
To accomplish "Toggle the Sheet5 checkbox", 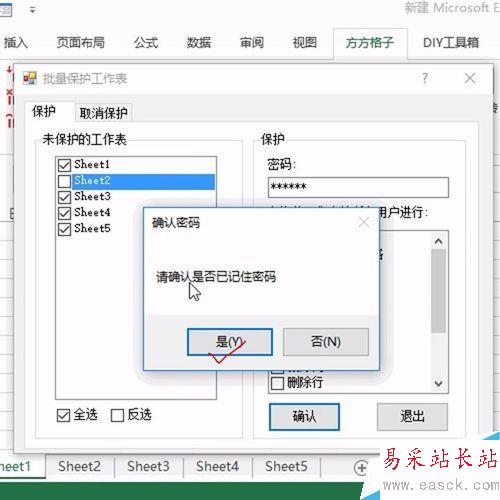I will [64, 229].
